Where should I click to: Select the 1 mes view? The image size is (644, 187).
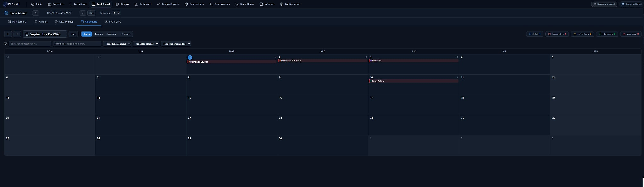point(87,34)
